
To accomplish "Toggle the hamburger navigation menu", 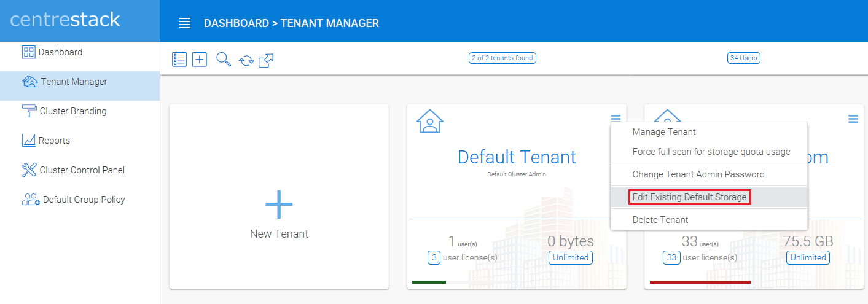I will (185, 23).
